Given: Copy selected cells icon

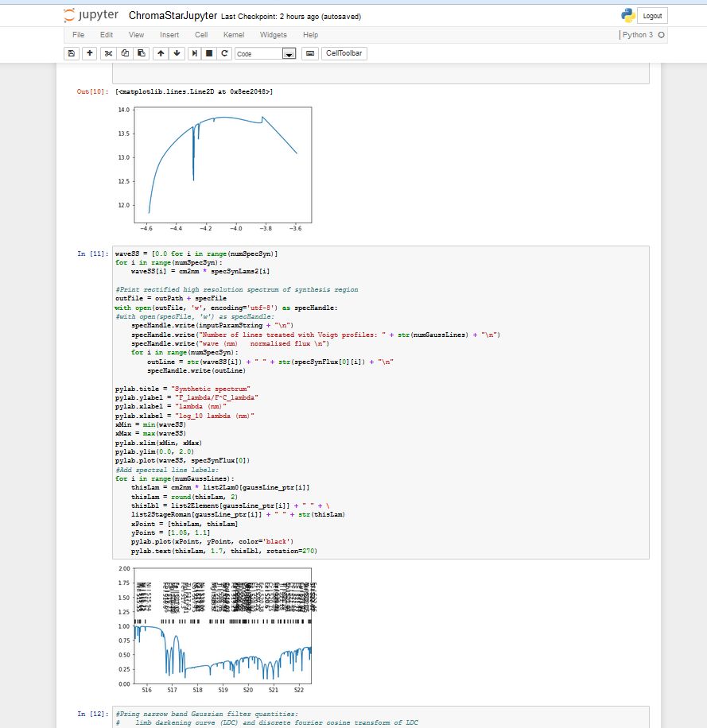Looking at the screenshot, I should click(x=125, y=53).
